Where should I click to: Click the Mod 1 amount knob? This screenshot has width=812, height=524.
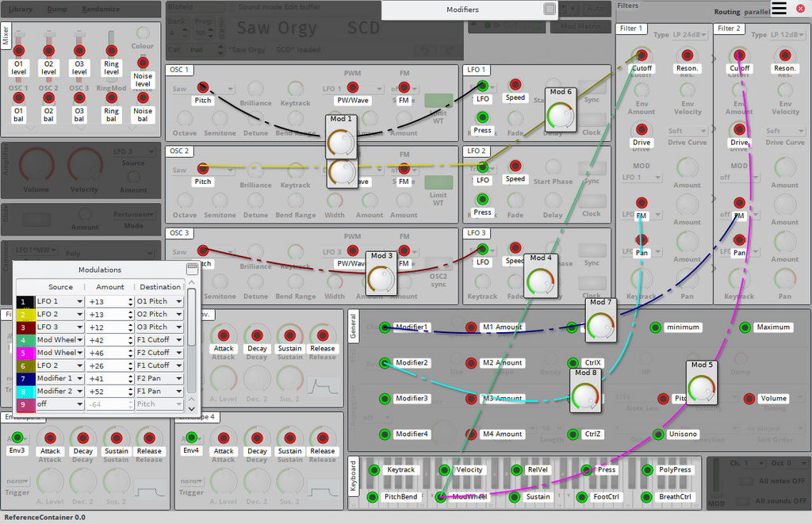[x=342, y=143]
